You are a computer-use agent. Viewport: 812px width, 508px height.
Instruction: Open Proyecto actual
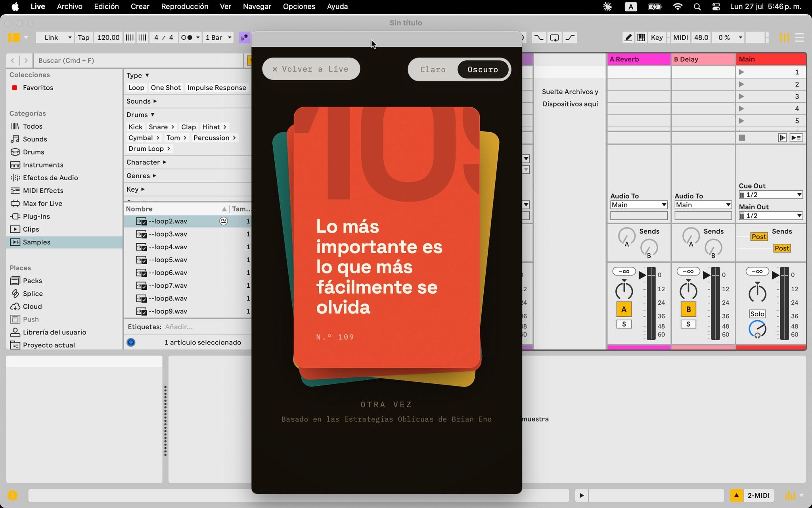point(49,345)
